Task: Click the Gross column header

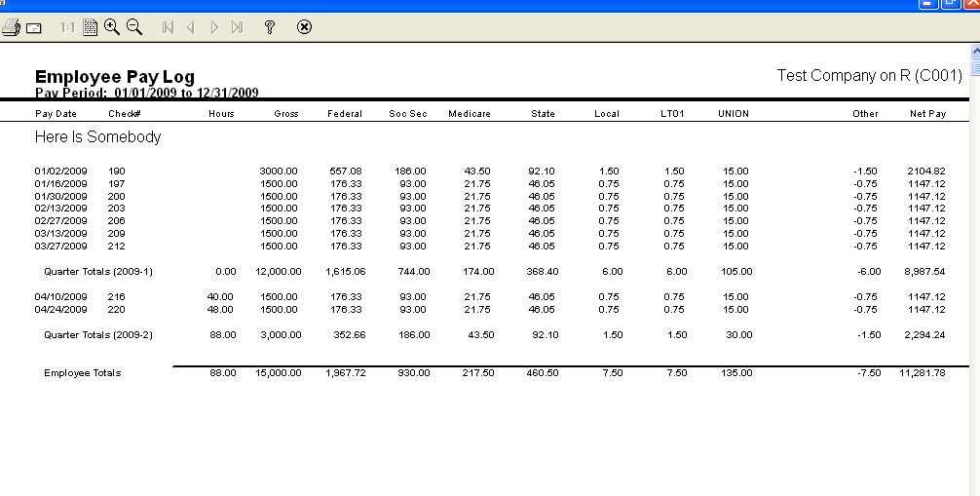Action: (286, 114)
